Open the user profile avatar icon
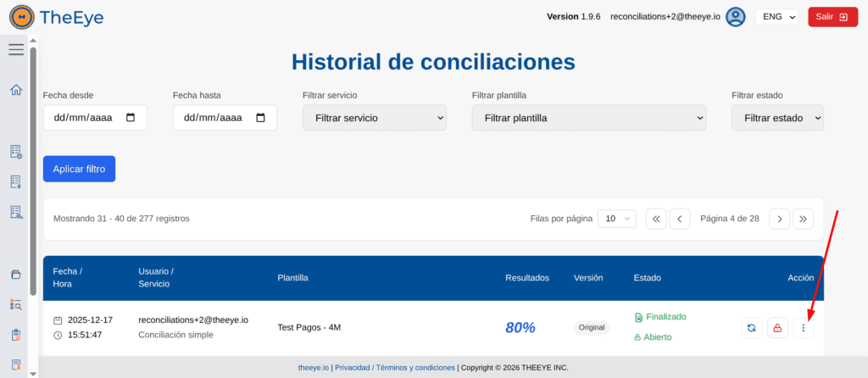 (735, 17)
